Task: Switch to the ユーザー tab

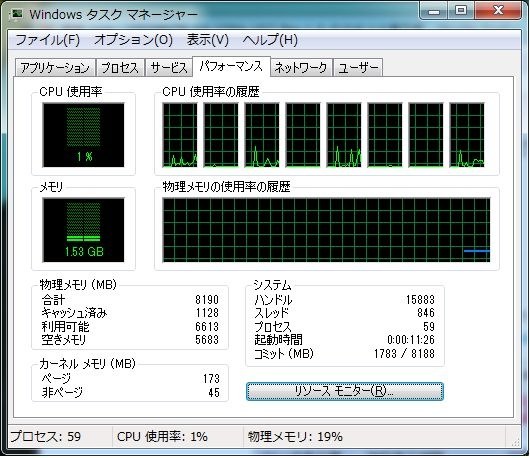Action: (x=358, y=68)
